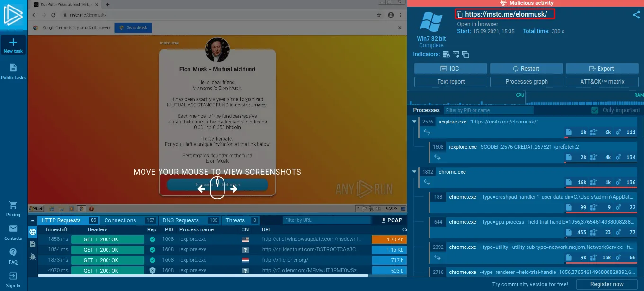644x291 pixels.
Task: Click Set as default in Chrome infobar
Action: pos(132,27)
